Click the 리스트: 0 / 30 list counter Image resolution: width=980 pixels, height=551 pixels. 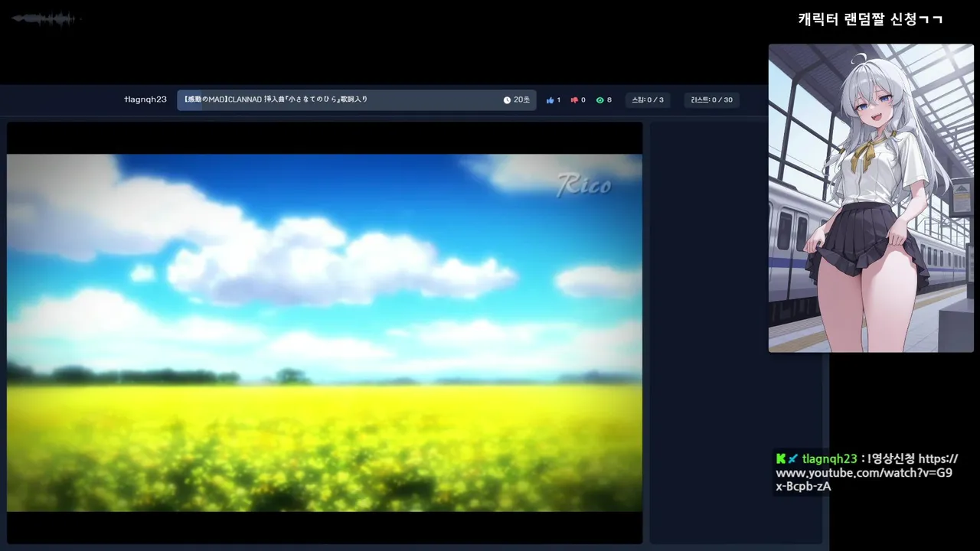click(711, 100)
